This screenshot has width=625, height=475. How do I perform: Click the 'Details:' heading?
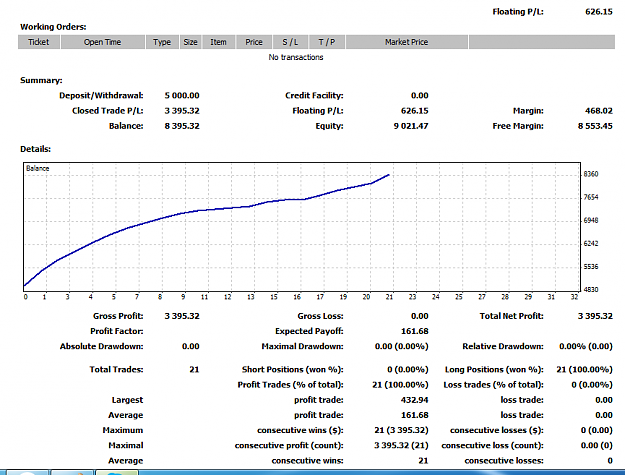coord(35,149)
